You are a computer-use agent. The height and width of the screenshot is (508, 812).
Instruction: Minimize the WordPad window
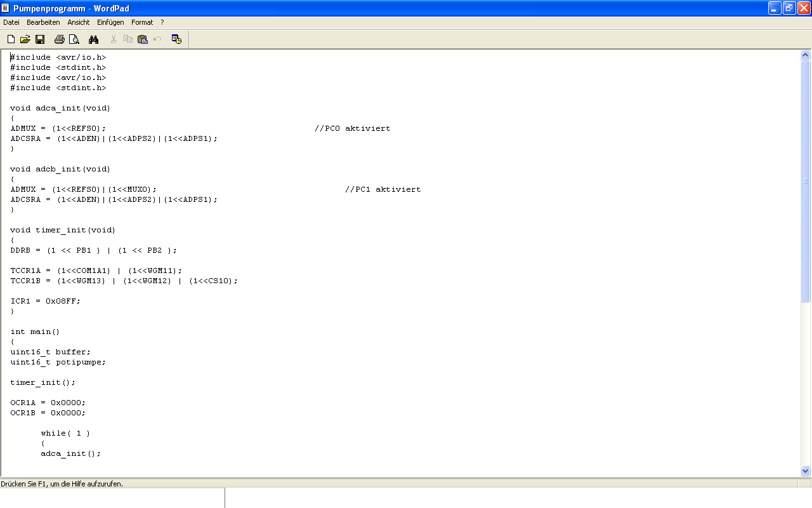[775, 8]
